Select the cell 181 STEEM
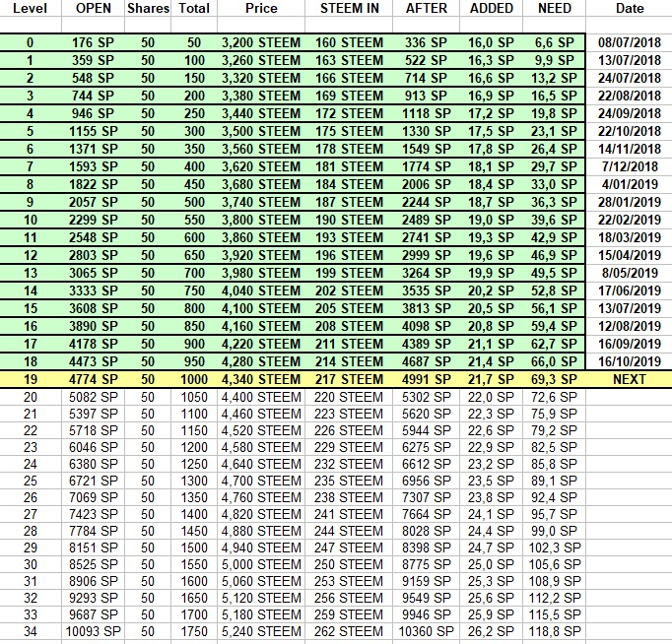Viewport: 672px width, 644px height. (349, 166)
